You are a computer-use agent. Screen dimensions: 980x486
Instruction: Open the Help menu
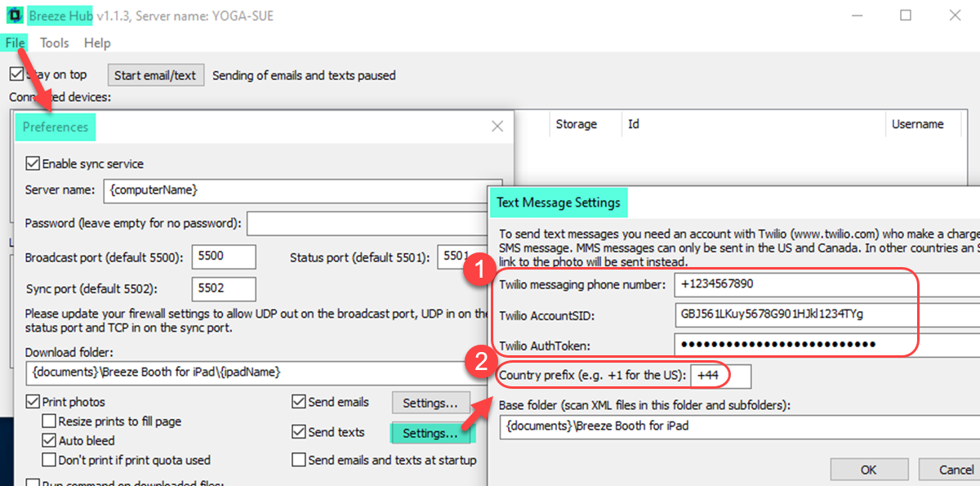pos(97,43)
